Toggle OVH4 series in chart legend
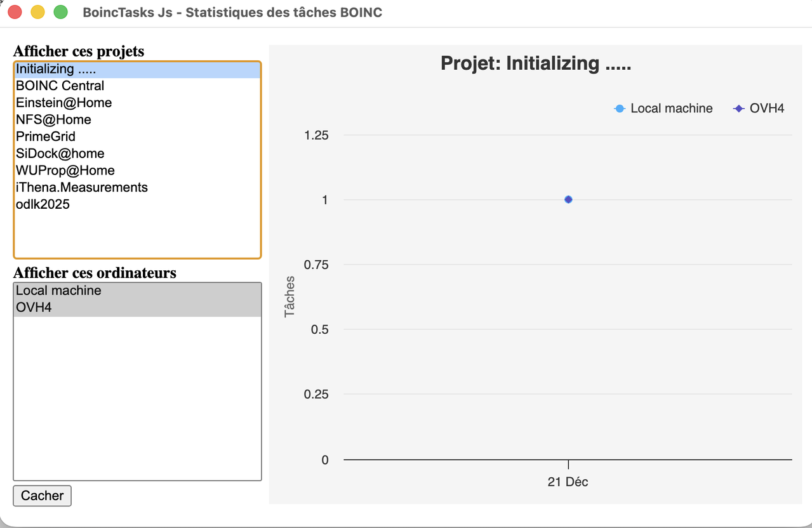Viewport: 812px width, 528px height. pos(759,109)
